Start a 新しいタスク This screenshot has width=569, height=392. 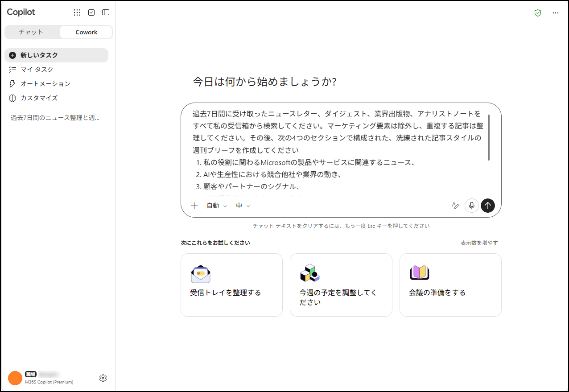coord(56,55)
